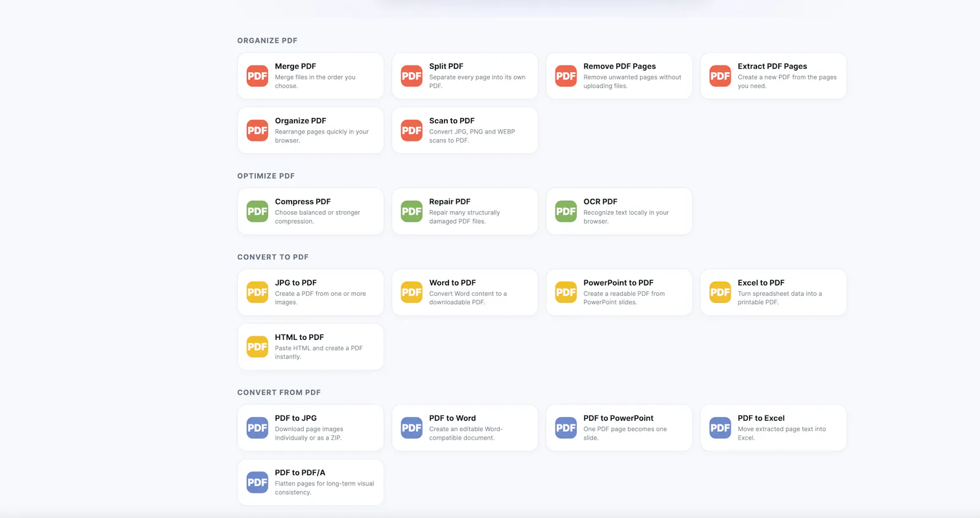Click the blue PDF icon beside PDF to Word

[412, 427]
